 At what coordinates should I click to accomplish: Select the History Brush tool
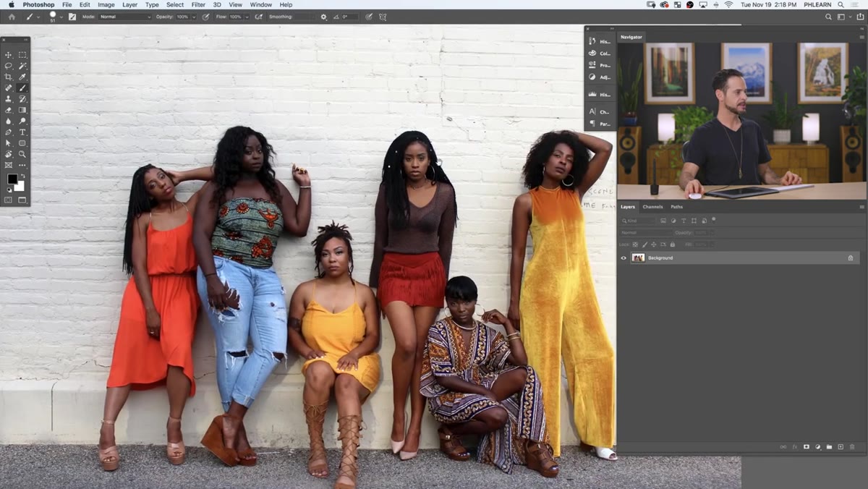[22, 99]
